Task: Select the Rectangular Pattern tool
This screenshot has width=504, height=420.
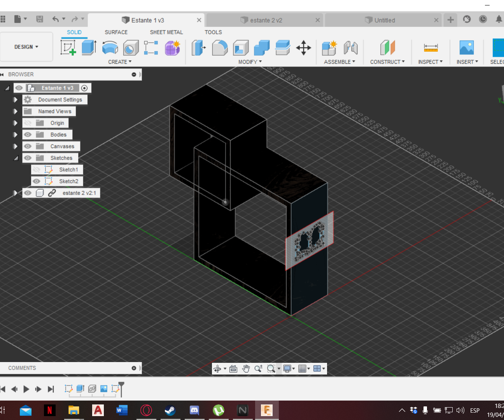Action: 151,48
